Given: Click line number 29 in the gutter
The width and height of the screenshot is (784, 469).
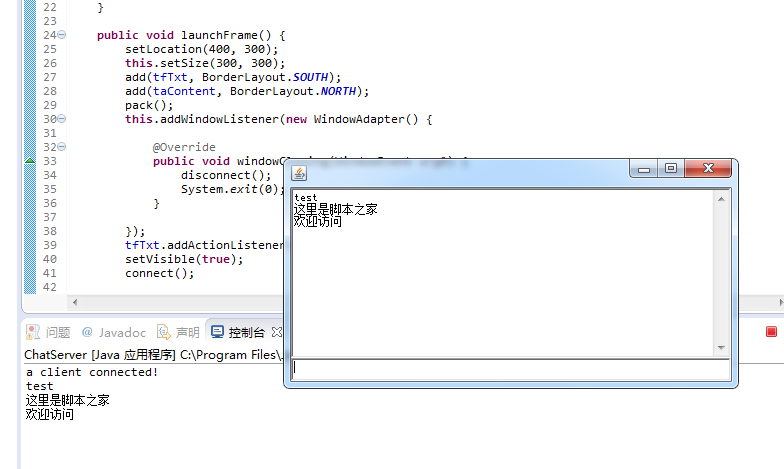Looking at the screenshot, I should [50, 105].
